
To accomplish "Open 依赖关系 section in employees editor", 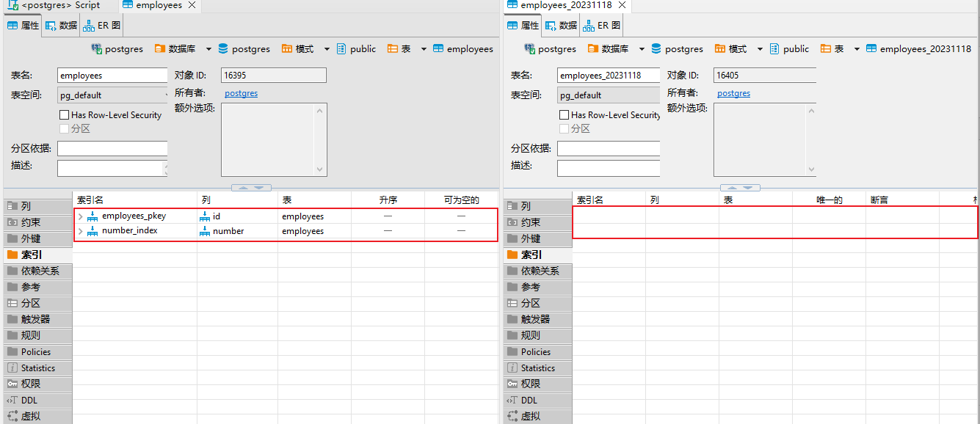I will point(37,271).
